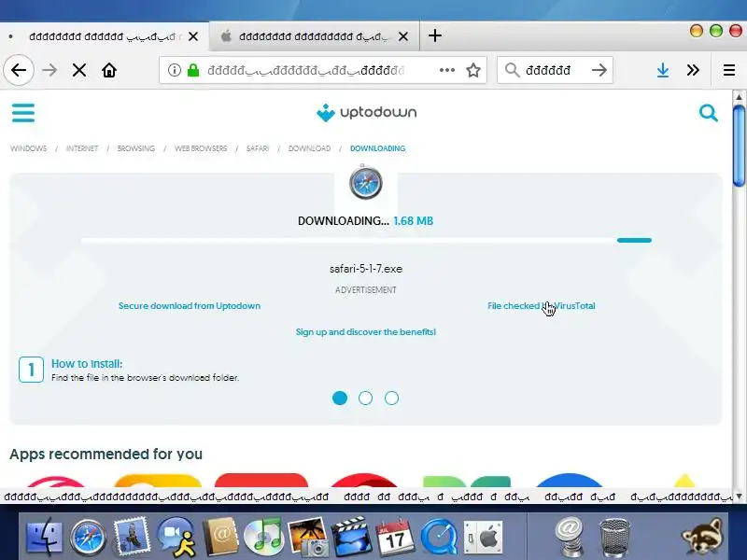Open Finder from the dock
The height and width of the screenshot is (560, 747).
(x=43, y=538)
